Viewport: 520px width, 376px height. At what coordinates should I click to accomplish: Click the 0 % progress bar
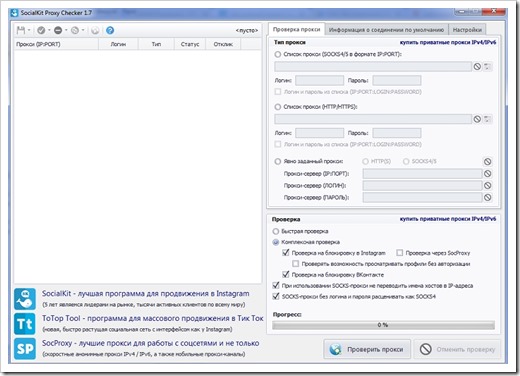[383, 325]
